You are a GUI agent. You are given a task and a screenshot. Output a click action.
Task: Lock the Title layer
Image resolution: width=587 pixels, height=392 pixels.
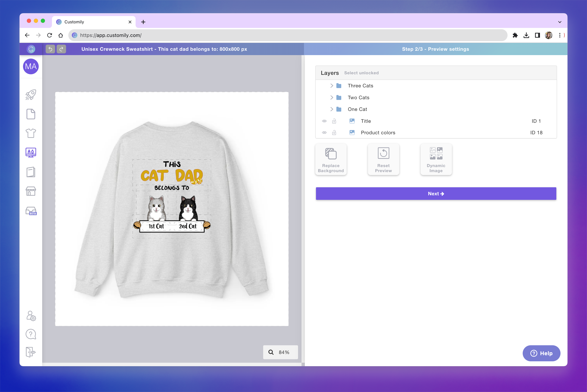[x=334, y=121]
